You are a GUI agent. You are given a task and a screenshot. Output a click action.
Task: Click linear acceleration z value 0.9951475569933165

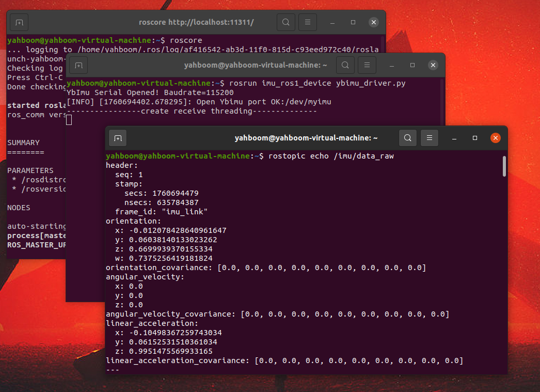(171, 351)
